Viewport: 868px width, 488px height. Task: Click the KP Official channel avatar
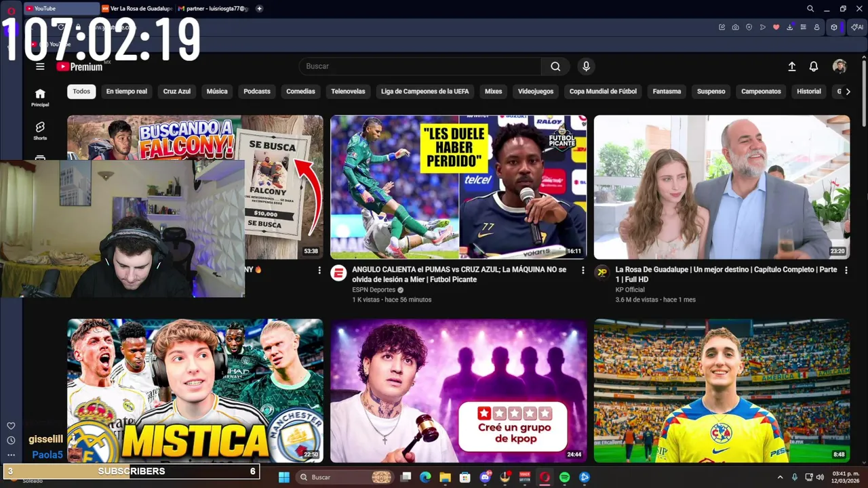click(601, 273)
